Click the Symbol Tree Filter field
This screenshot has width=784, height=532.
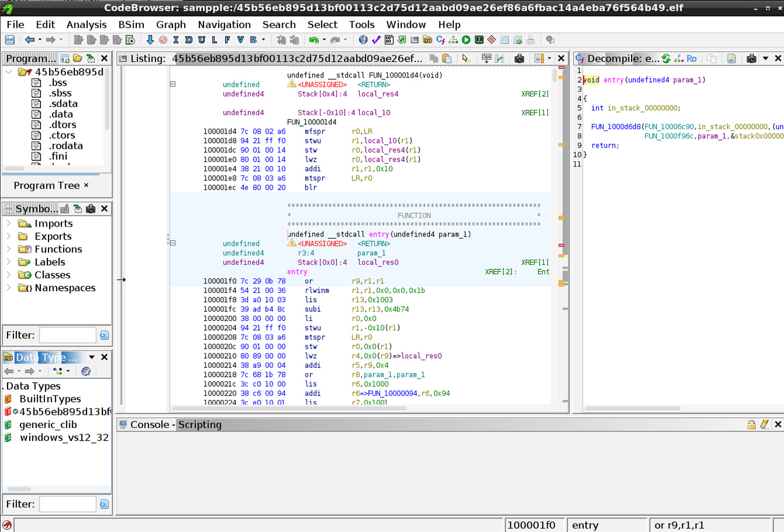click(x=67, y=334)
